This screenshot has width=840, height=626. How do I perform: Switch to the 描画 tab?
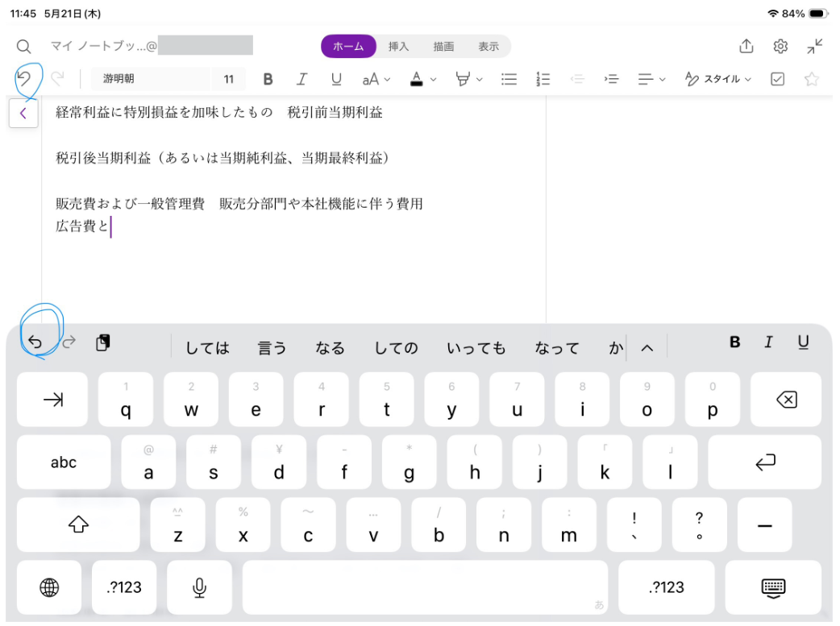click(443, 47)
